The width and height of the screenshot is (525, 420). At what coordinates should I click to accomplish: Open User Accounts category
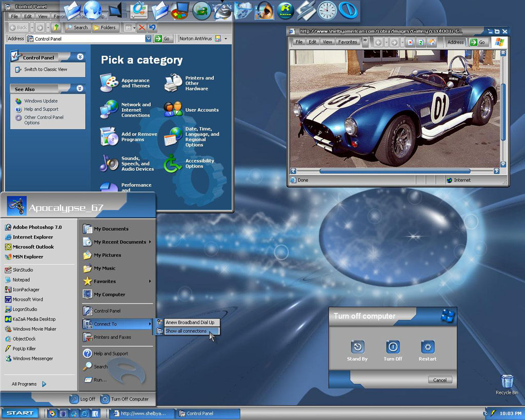click(191, 110)
